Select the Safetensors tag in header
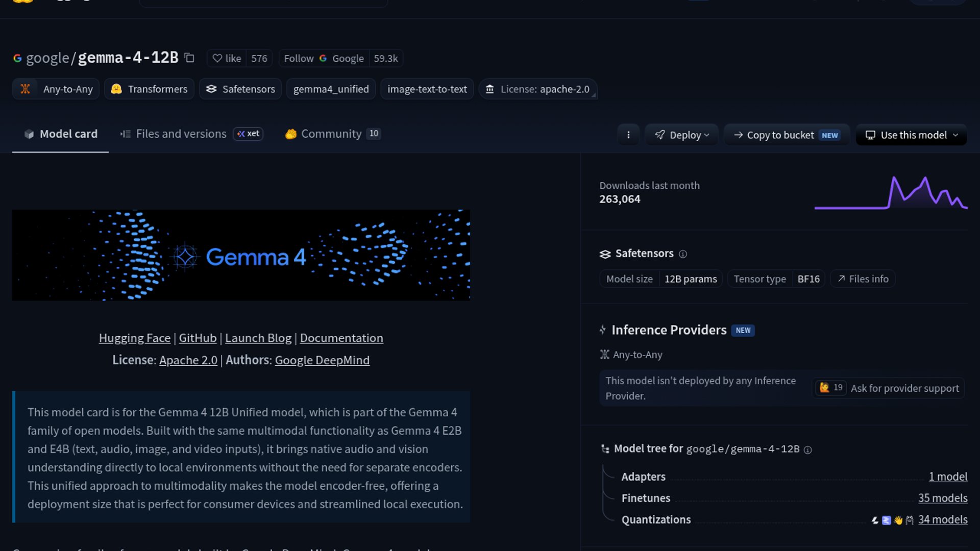Viewport: 980px width, 551px height. coord(240,89)
